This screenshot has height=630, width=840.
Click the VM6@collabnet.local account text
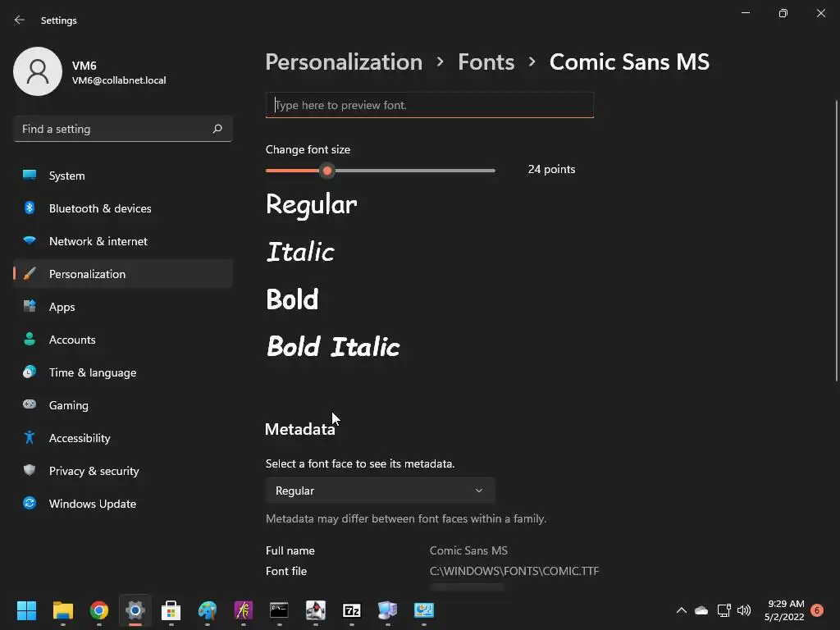(x=119, y=80)
